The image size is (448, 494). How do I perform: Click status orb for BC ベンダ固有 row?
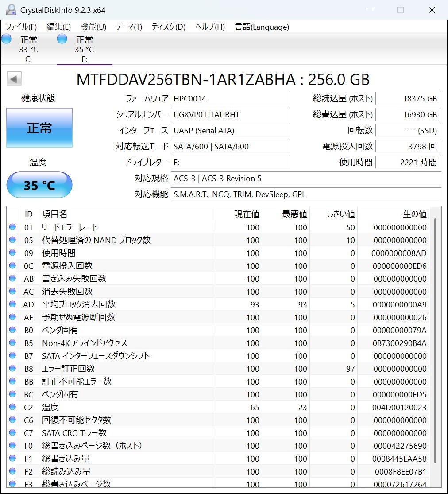12,394
